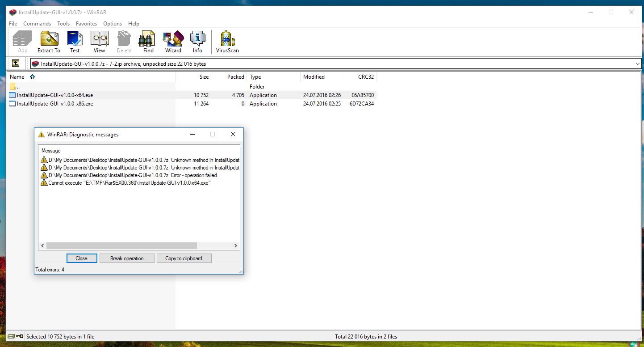The width and height of the screenshot is (644, 347).
Task: Sort files by Name column header
Action: coord(17,77)
